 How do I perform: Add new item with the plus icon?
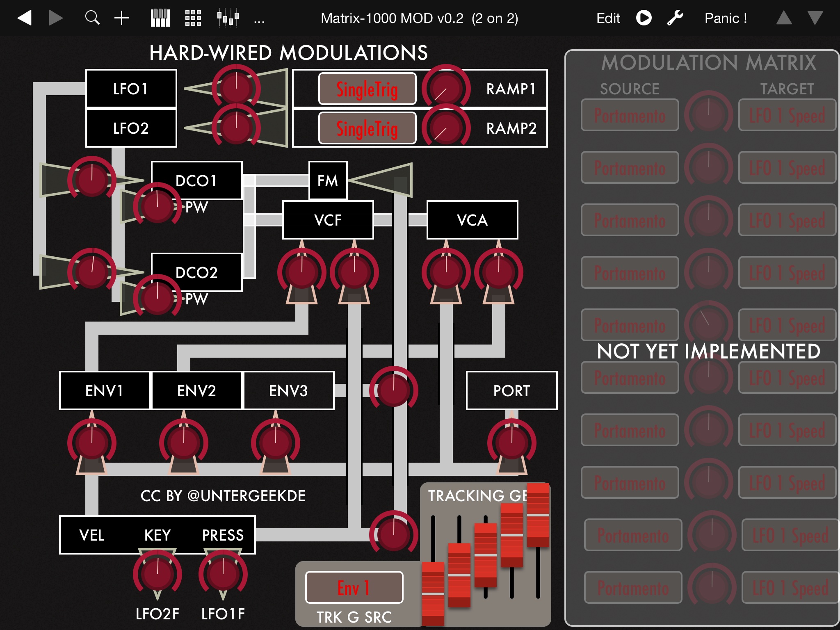point(121,18)
